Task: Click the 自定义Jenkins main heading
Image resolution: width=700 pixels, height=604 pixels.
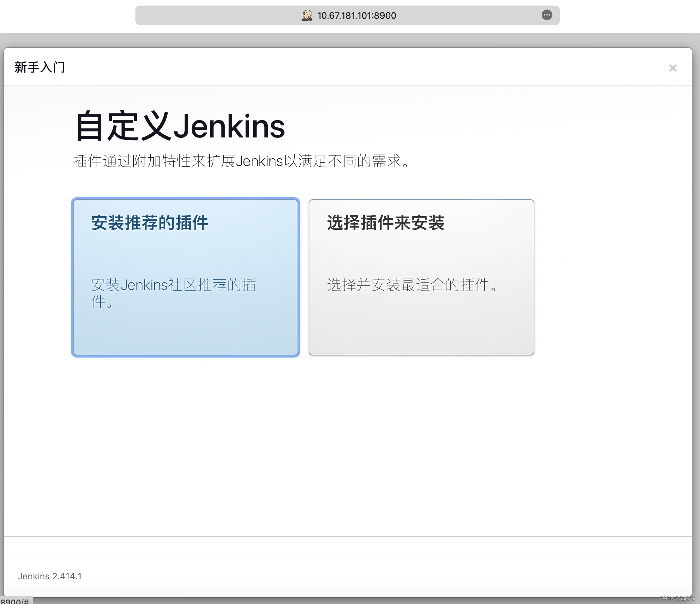Action: 180,126
